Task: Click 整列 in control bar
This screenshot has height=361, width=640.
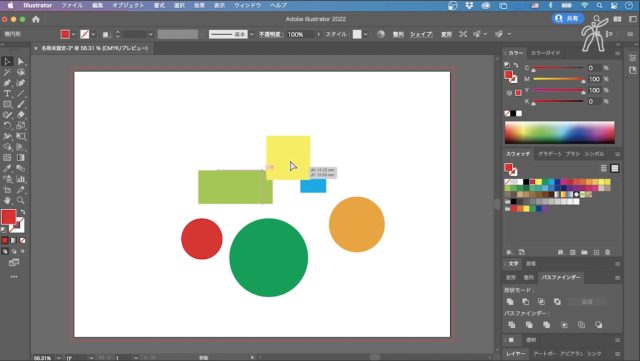Action: coord(398,34)
